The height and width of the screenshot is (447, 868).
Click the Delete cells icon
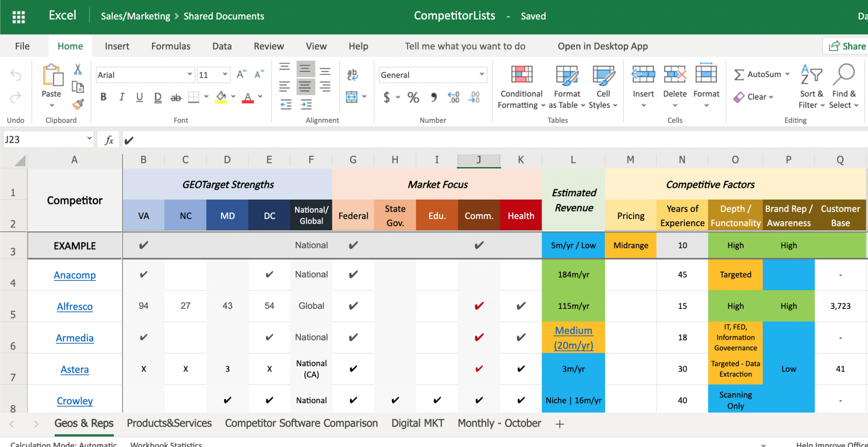tap(675, 75)
